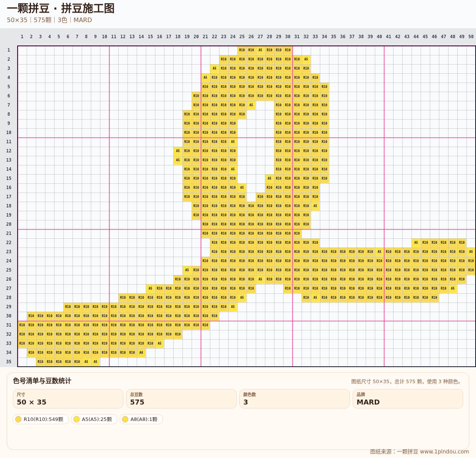Screen dimensions: 476x458
Task: Click the A5 bead cell in row 25
Action: [187, 270]
